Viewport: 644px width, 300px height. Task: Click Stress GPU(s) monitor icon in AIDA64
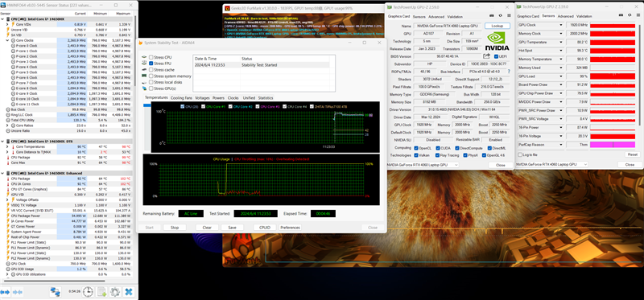144,88
